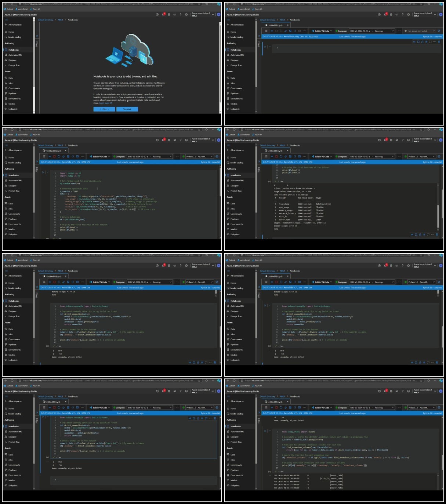Screen dimensions: 446x504
Task: Click AML1 breadcrumb on Notebooks welcome page
Action: [x=60, y=20]
